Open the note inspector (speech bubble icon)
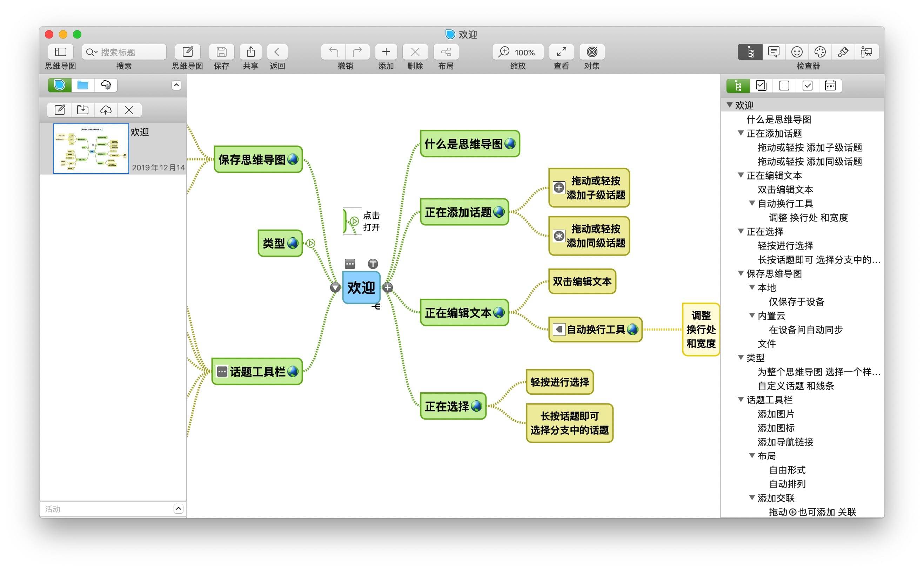Viewport: 924px width, 570px height. pos(774,52)
